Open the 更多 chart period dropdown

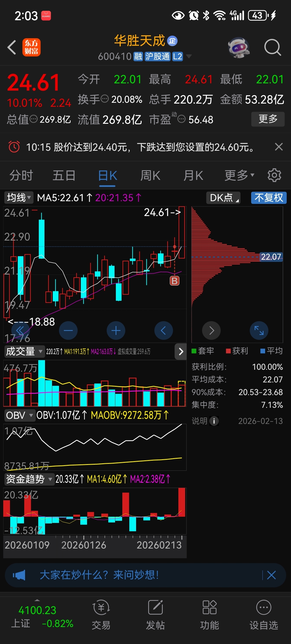[240, 175]
